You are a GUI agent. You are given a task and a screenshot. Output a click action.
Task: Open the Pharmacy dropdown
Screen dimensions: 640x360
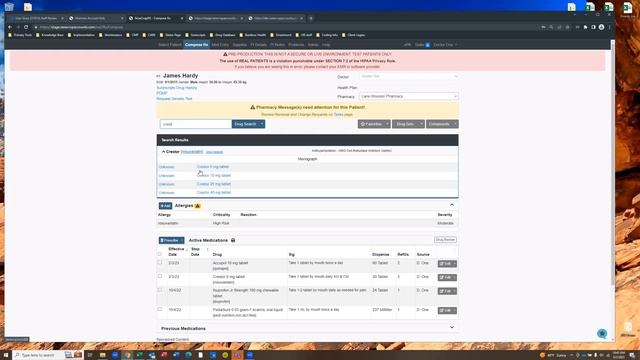[409, 96]
